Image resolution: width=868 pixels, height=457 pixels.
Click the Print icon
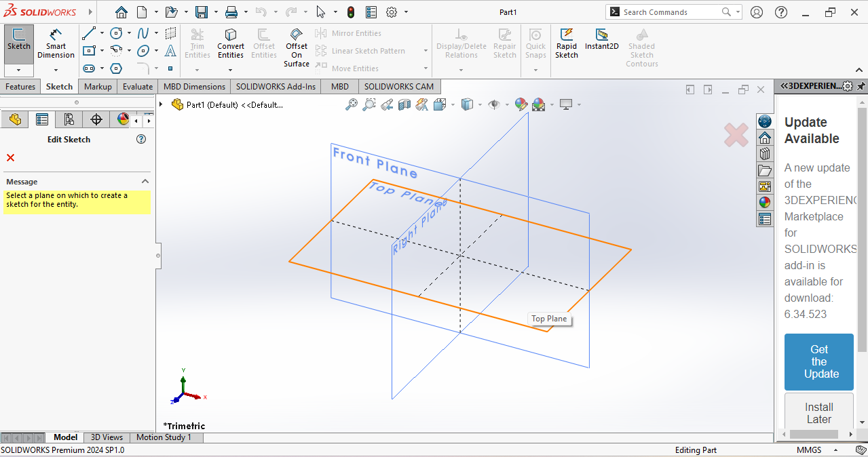231,12
